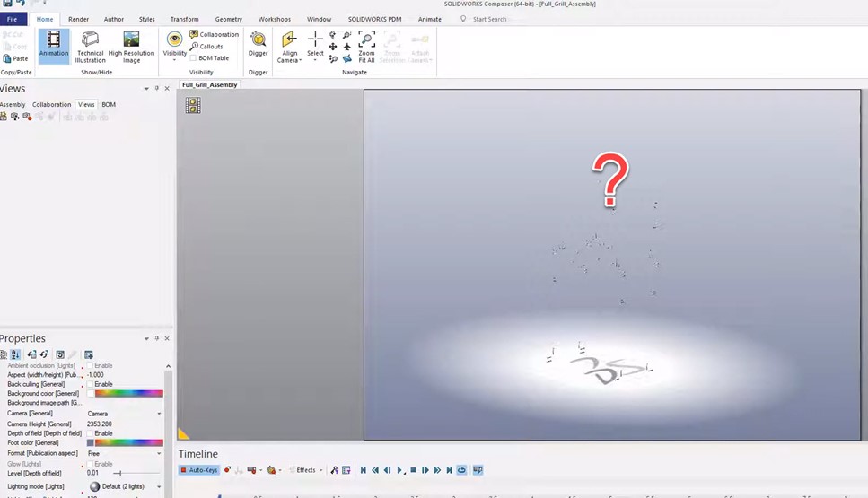This screenshot has height=498, width=868.
Task: Open Properties panel options arrow
Action: pyautogui.click(x=146, y=338)
